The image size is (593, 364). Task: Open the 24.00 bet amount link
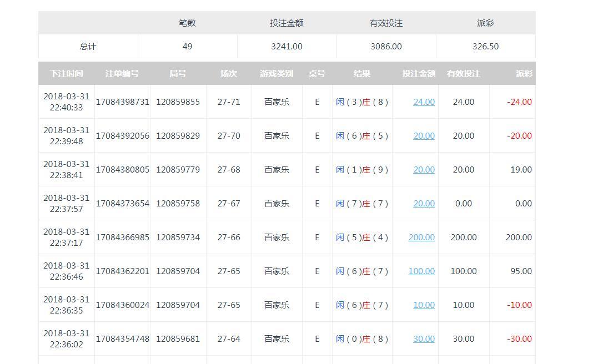click(x=424, y=102)
